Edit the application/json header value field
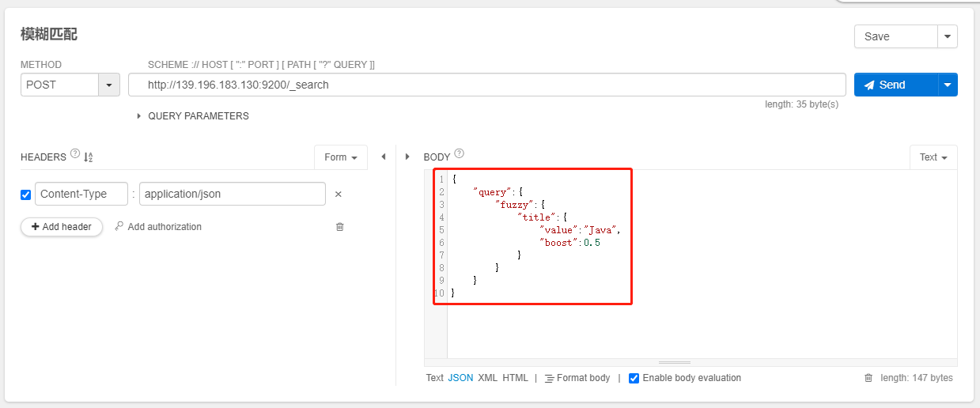 pyautogui.click(x=232, y=194)
